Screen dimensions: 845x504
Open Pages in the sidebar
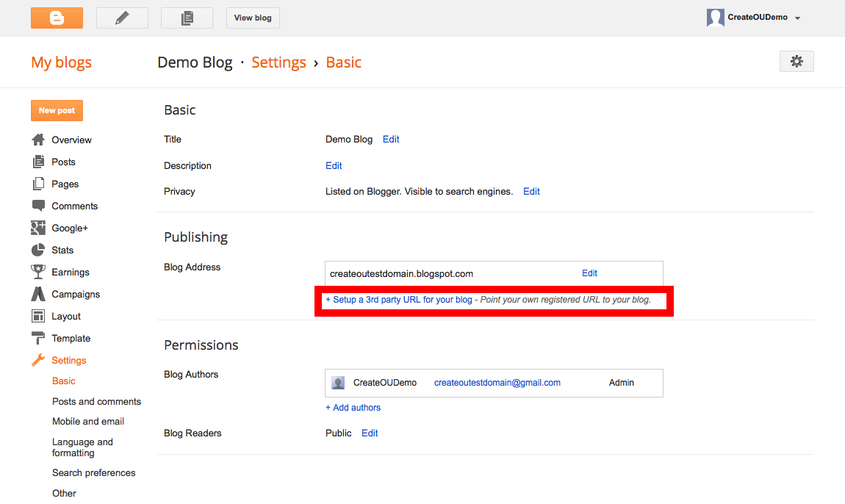click(x=65, y=184)
